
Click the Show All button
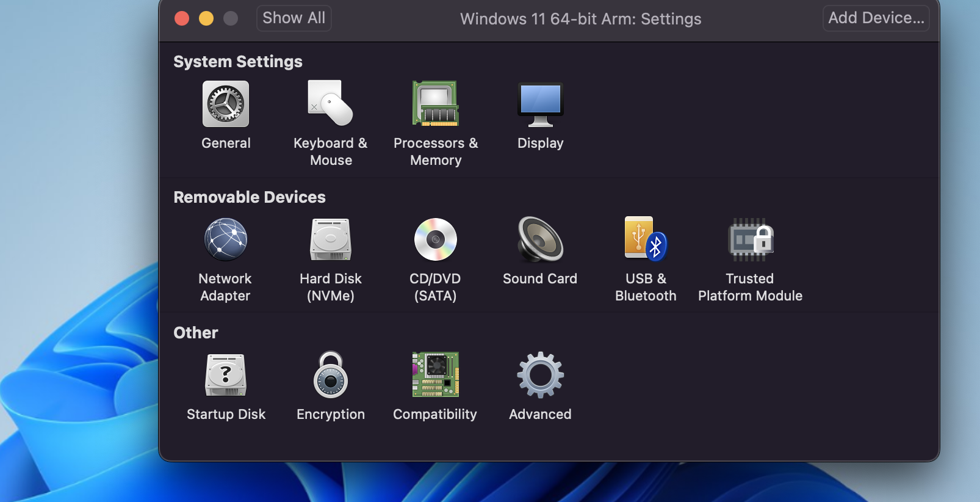[294, 18]
